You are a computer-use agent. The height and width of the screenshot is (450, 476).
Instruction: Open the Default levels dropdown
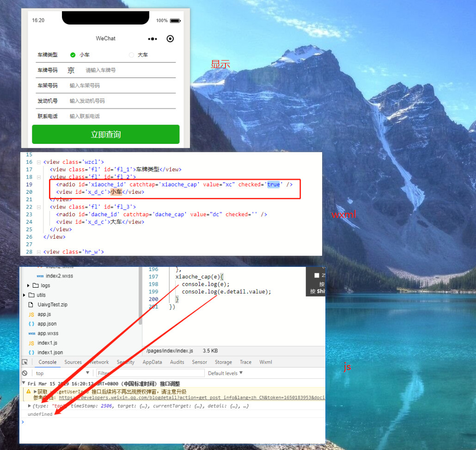225,373
